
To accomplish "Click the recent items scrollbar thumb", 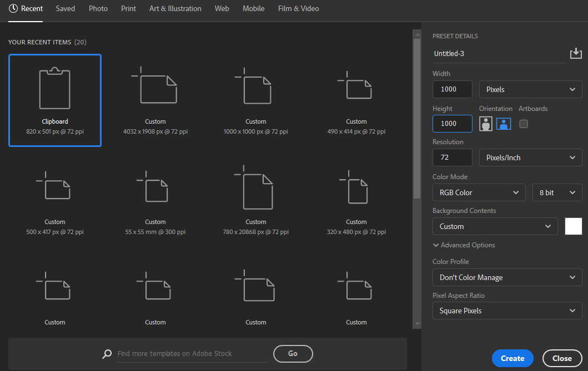I will [x=417, y=119].
